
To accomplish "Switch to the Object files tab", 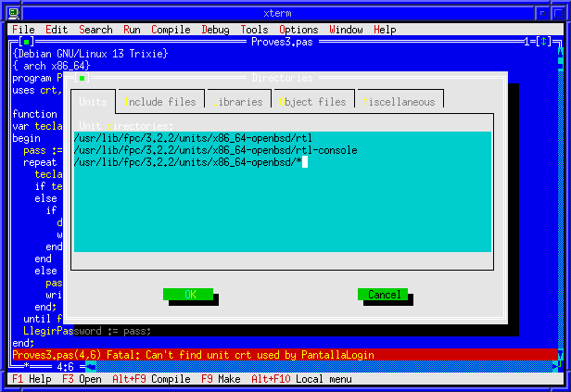I will click(312, 102).
